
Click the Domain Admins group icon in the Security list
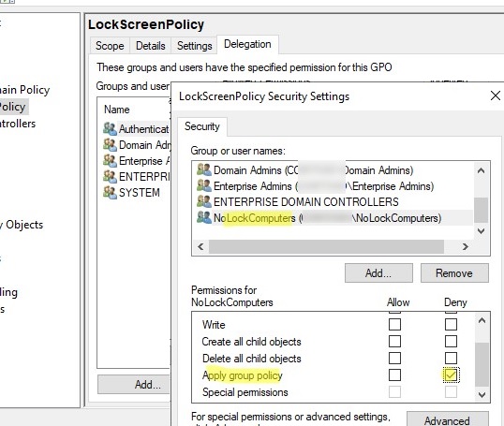204,169
